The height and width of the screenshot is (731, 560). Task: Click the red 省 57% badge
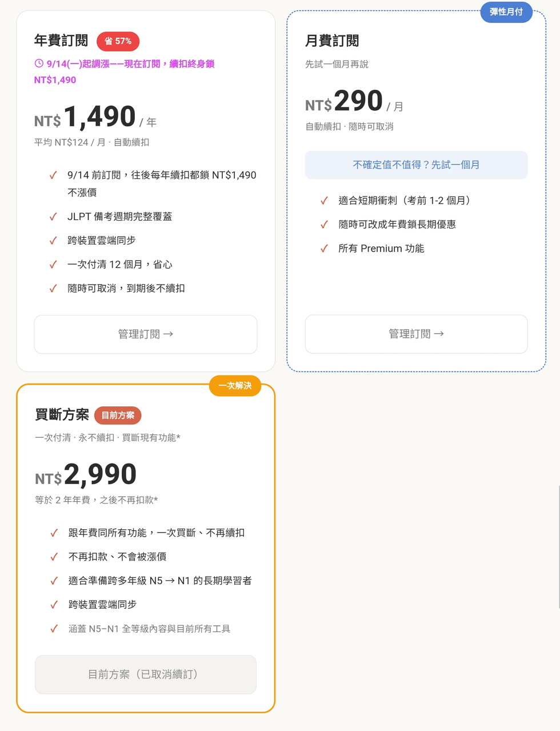point(118,41)
